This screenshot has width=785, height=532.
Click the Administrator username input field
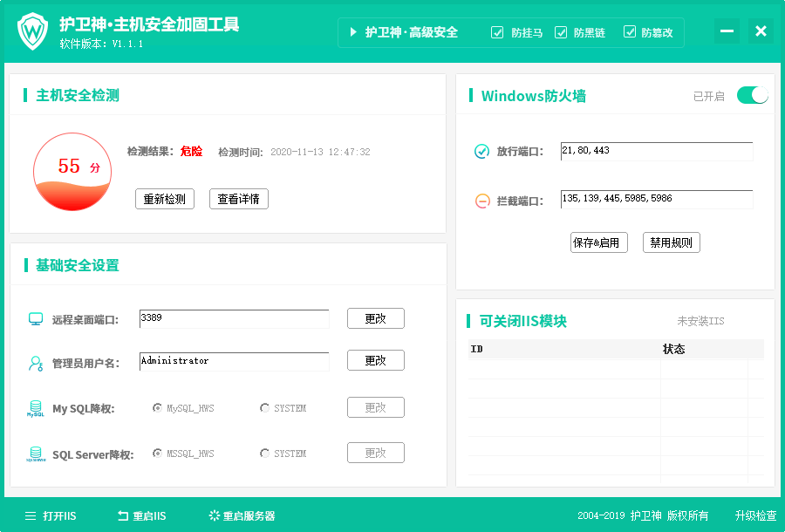[235, 361]
